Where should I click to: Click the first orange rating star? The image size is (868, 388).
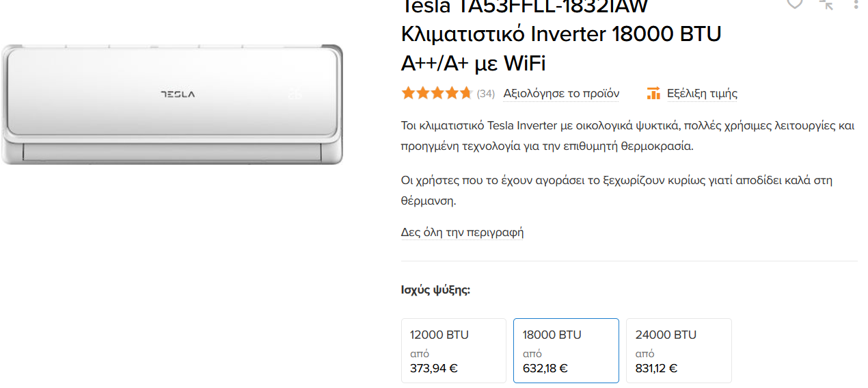(x=409, y=93)
